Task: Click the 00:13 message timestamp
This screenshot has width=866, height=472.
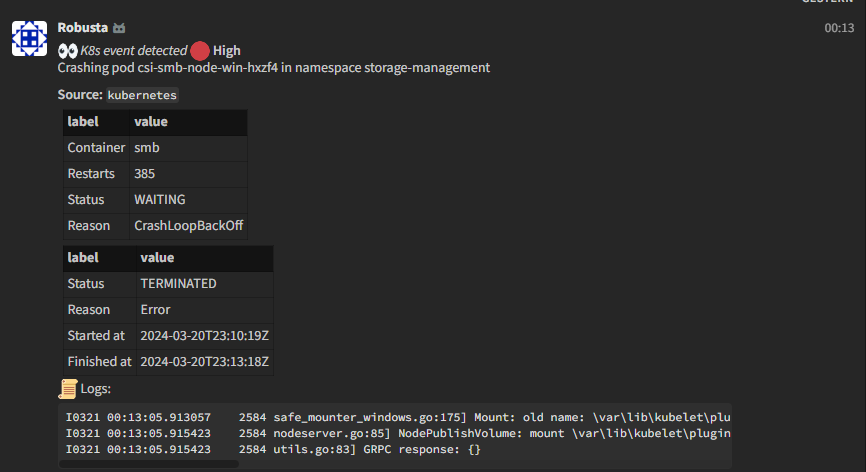Action: 839,28
